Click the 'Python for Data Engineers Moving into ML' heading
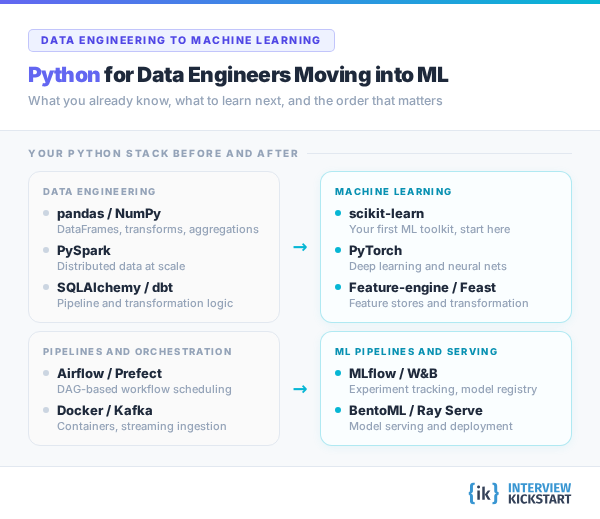600x519 pixels. [x=238, y=75]
